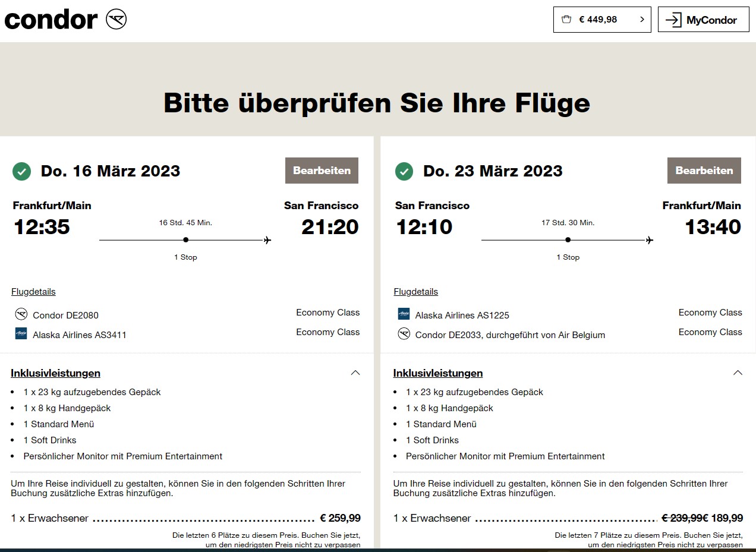Click 'Die letzten 6 Plätze' notice
Image resolution: width=756 pixels, height=552 pixels.
click(x=266, y=540)
